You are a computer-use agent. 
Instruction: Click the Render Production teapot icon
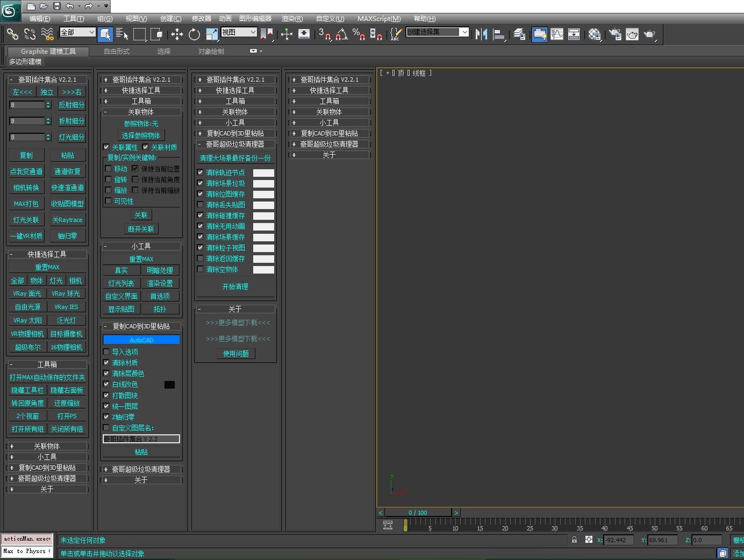tap(650, 34)
